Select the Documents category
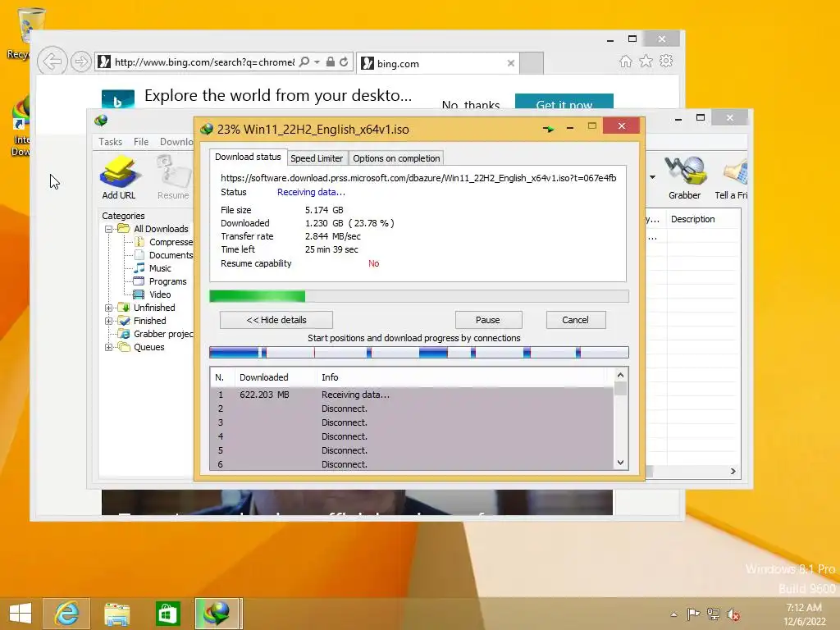The width and height of the screenshot is (840, 630). click(170, 255)
